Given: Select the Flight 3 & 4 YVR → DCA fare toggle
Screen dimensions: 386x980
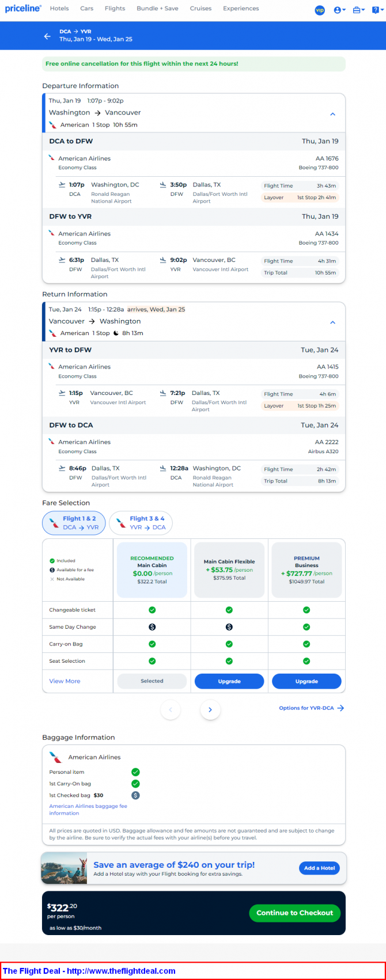Looking at the screenshot, I should click(x=141, y=523).
